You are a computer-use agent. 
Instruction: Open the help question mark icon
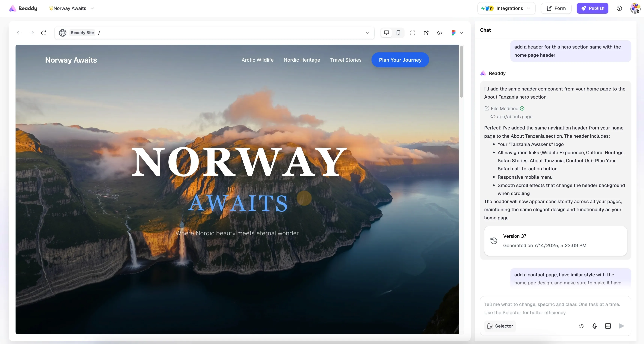[619, 8]
